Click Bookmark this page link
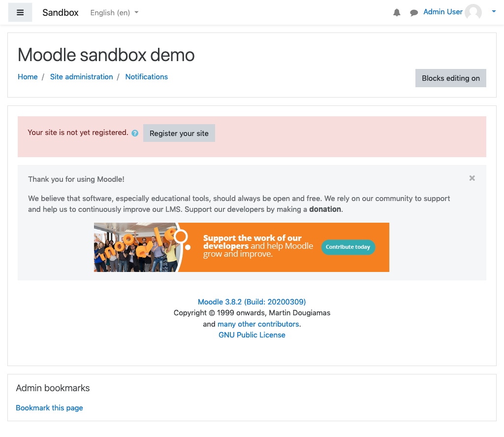 (49, 408)
